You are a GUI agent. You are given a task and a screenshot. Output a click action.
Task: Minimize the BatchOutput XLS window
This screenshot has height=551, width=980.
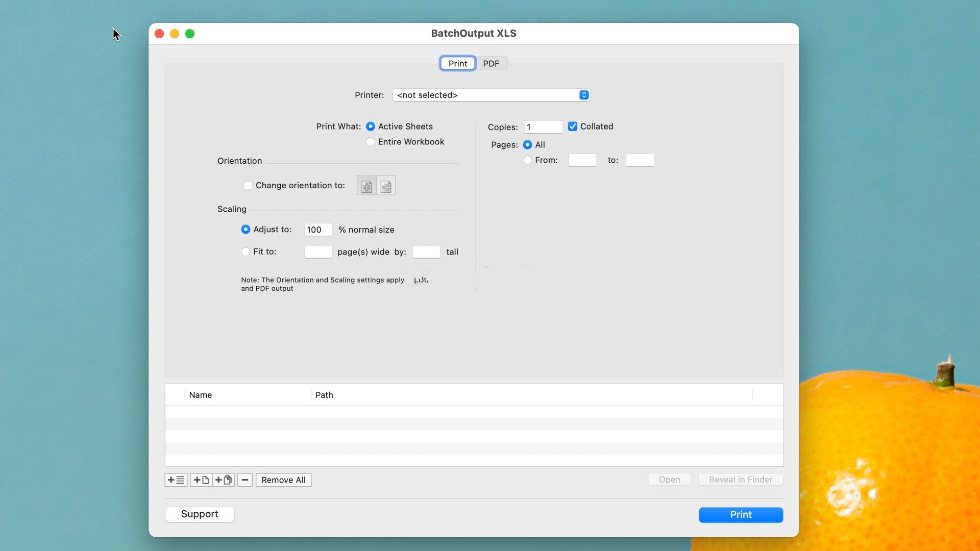coord(175,34)
